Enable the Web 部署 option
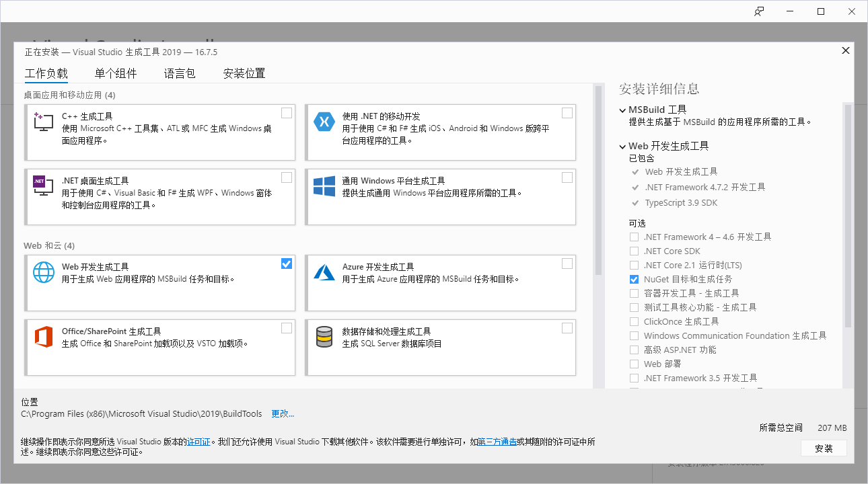 coord(634,364)
